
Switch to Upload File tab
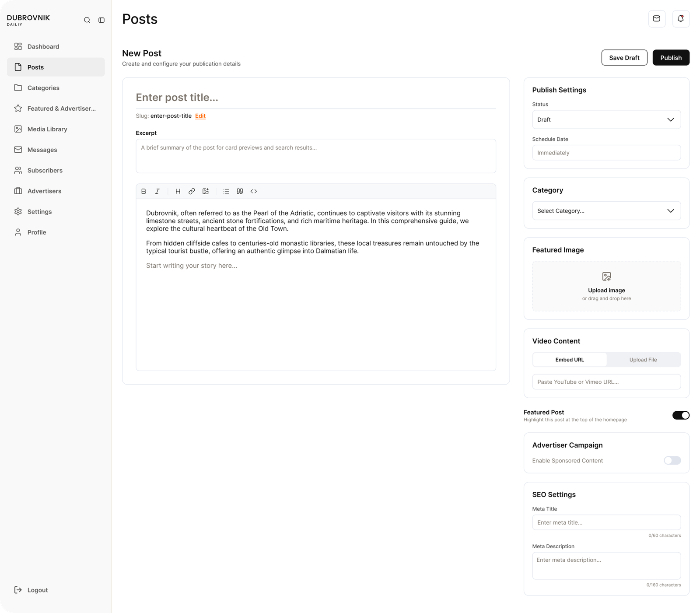point(643,360)
